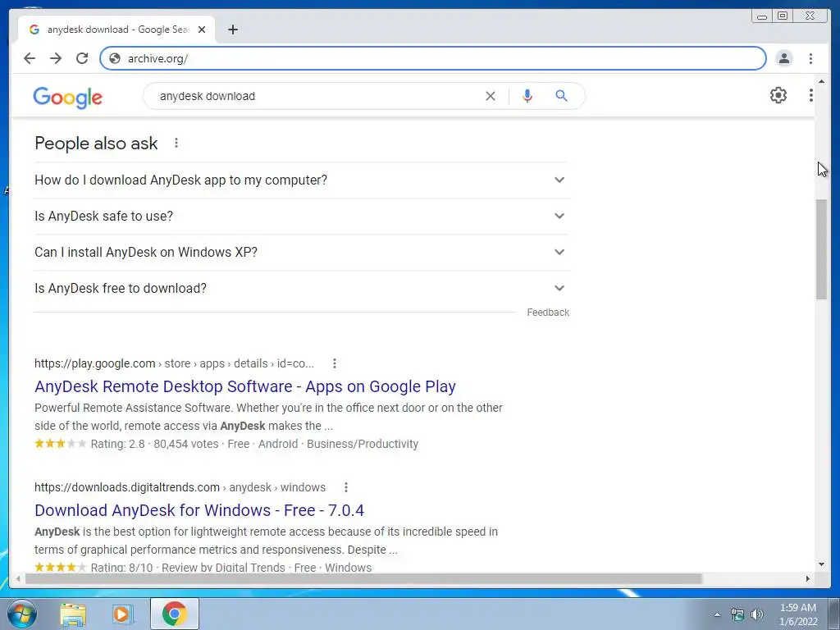Screen dimensions: 840x630
Task: Click the vertical scrollbar down arrow
Action: pyautogui.click(x=822, y=564)
